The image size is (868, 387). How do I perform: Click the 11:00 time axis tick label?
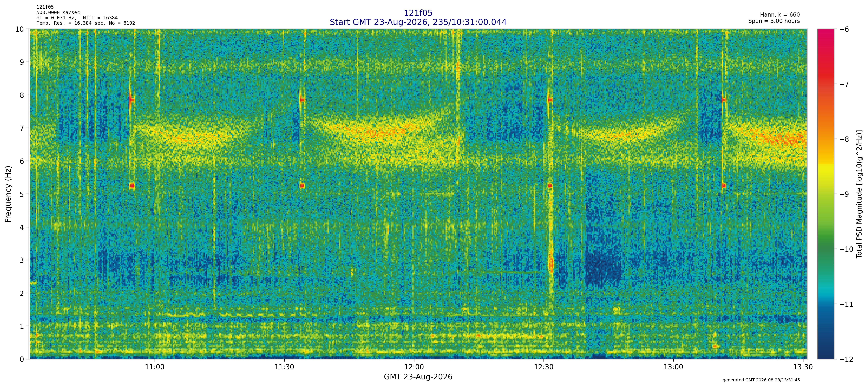tap(155, 367)
